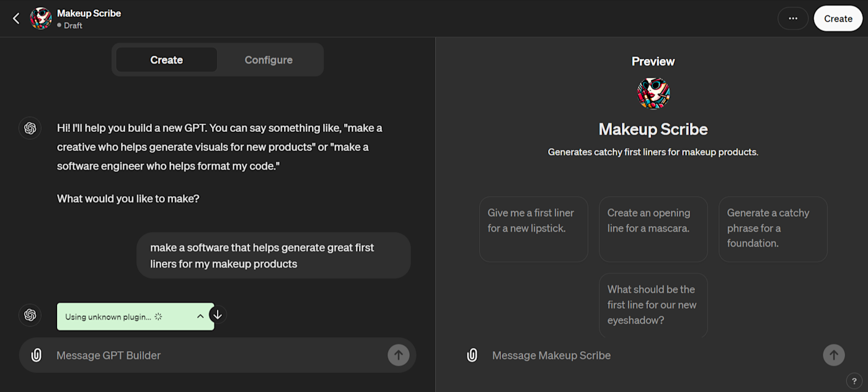
Task: Collapse the 'Using unknown plugin' status chevron
Action: 200,316
